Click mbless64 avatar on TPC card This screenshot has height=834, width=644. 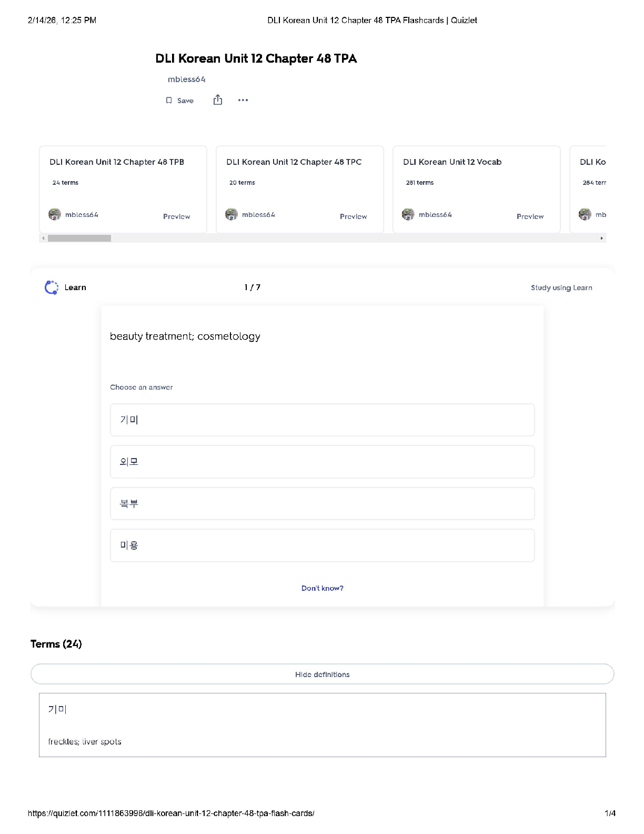pyautogui.click(x=232, y=215)
